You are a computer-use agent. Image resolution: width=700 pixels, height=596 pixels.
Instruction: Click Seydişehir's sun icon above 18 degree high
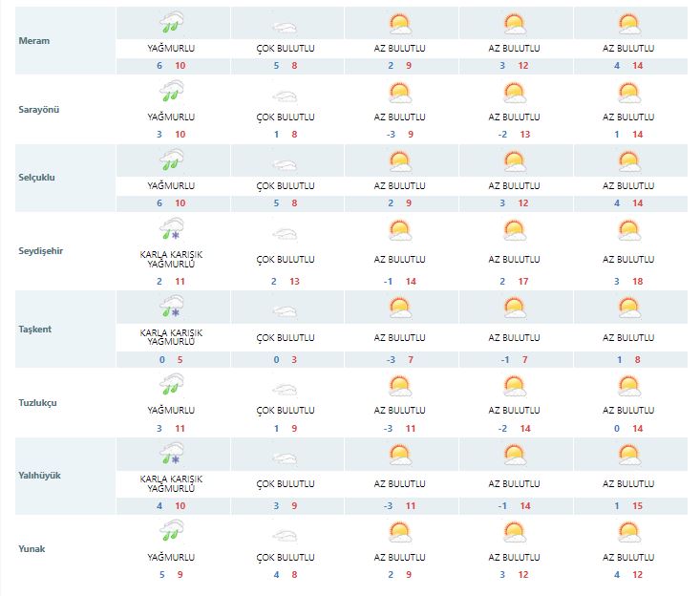[x=628, y=231]
